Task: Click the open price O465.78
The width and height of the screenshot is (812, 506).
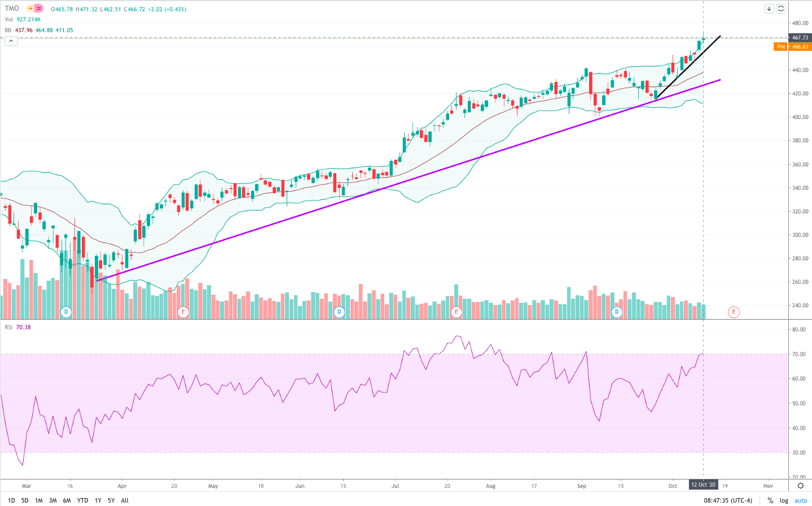Action: [x=63, y=9]
